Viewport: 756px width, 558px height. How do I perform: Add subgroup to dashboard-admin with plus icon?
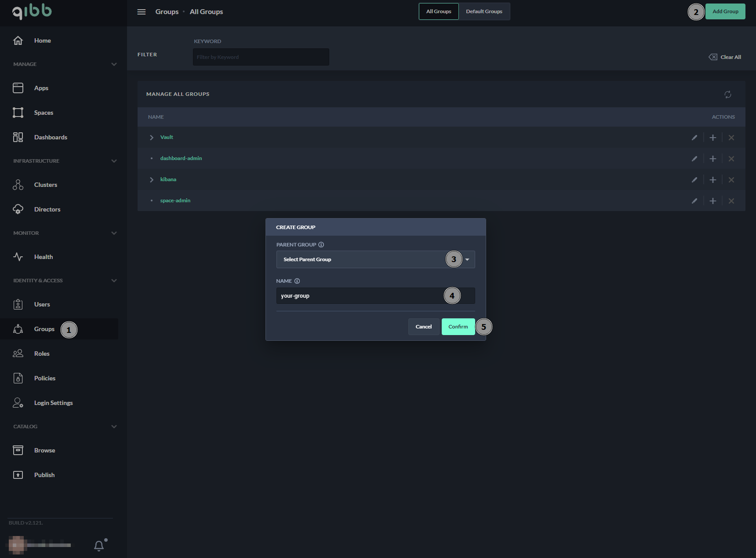[712, 159]
